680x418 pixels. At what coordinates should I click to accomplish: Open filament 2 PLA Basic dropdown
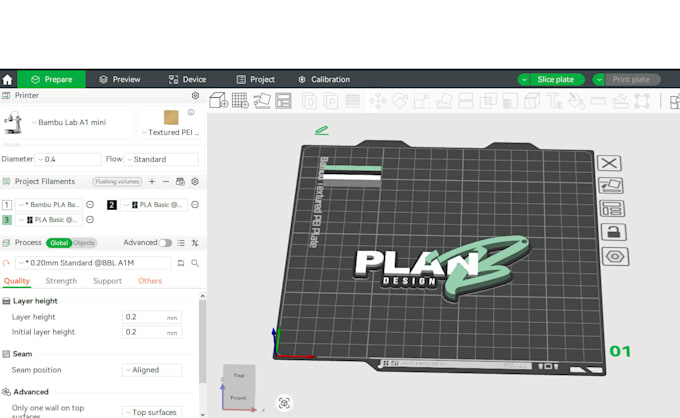pyautogui.click(x=154, y=205)
